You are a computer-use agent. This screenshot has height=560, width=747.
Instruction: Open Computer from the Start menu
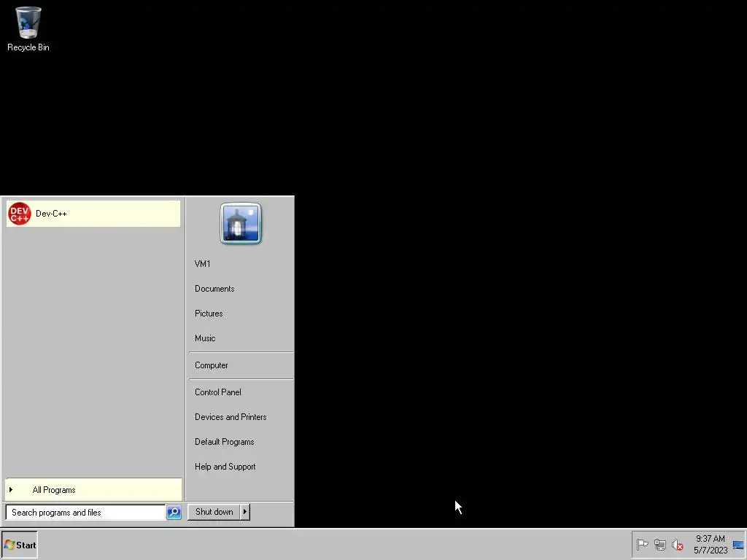[x=241, y=365]
